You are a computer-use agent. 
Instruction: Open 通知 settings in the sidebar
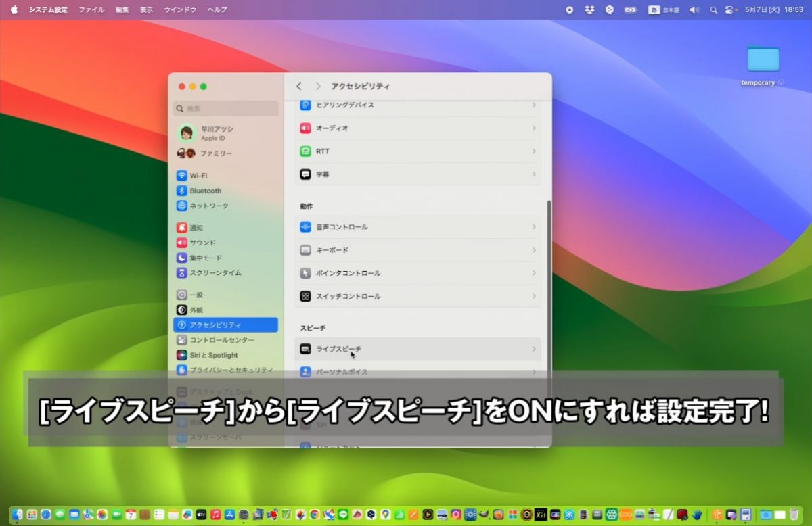point(225,228)
